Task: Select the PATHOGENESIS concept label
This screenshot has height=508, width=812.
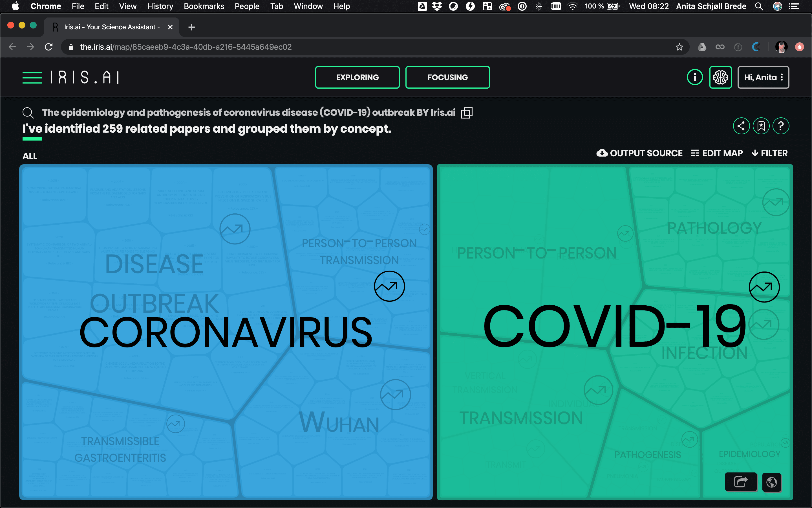Action: (648, 455)
